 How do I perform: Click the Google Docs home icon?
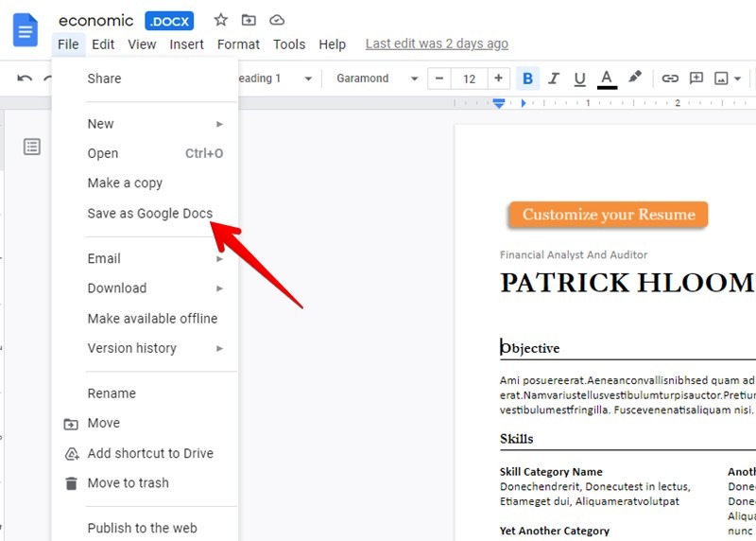(26, 30)
